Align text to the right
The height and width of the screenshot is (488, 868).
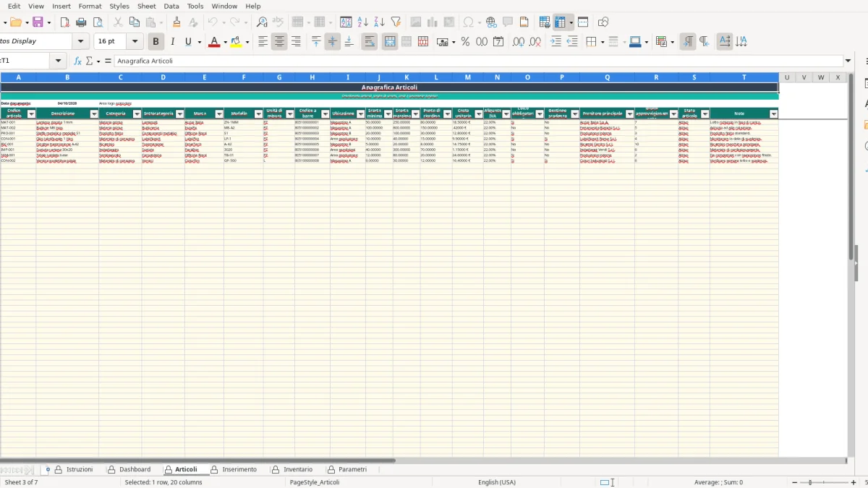tap(296, 42)
